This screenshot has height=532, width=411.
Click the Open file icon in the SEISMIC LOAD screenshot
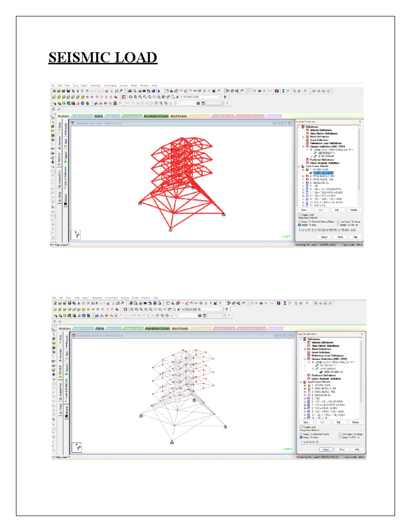[x=59, y=91]
